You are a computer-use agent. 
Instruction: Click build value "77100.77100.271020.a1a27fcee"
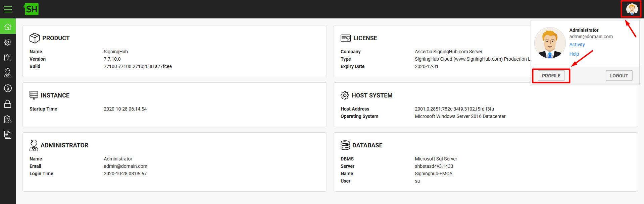pos(138,66)
